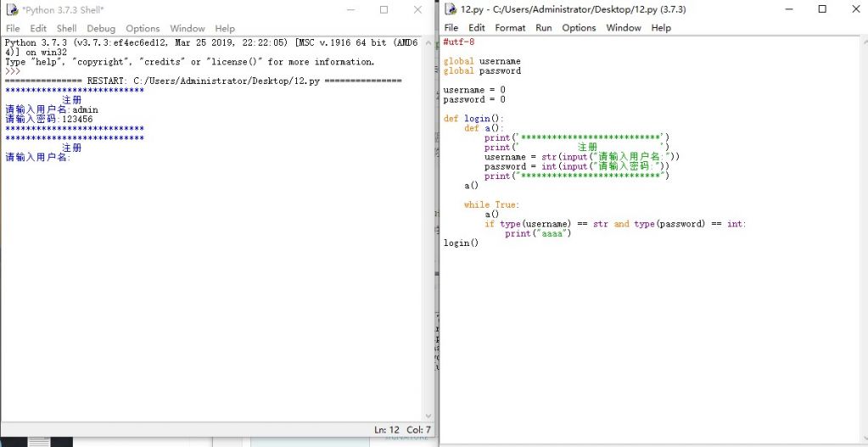The width and height of the screenshot is (868, 447).
Task: Open File menu in the Python Shell
Action: pyautogui.click(x=13, y=29)
